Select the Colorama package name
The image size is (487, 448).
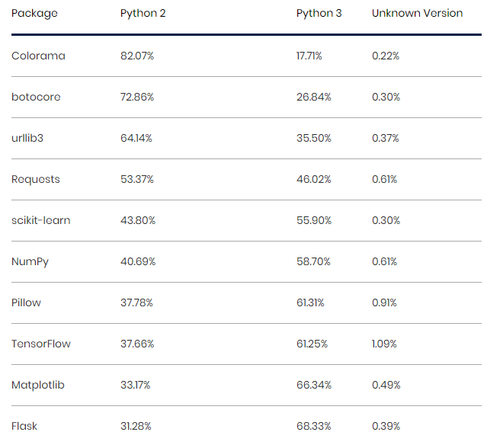click(38, 56)
